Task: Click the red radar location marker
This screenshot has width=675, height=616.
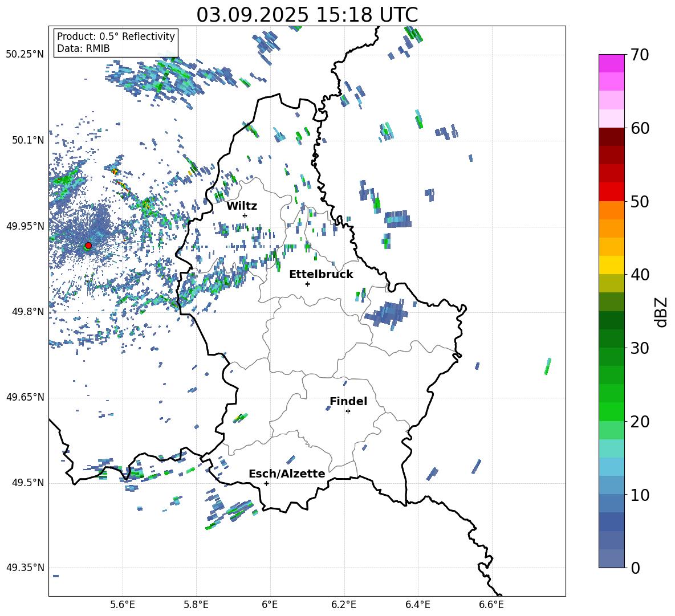Action: 88,246
